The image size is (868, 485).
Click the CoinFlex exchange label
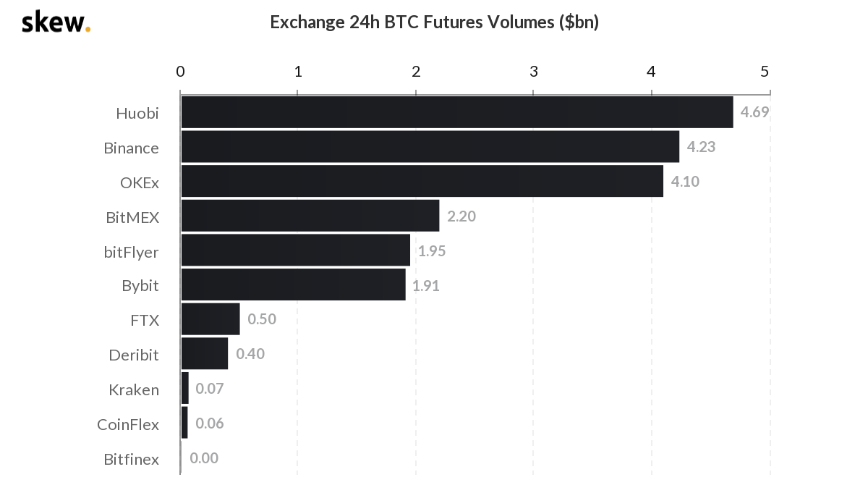coord(128,424)
